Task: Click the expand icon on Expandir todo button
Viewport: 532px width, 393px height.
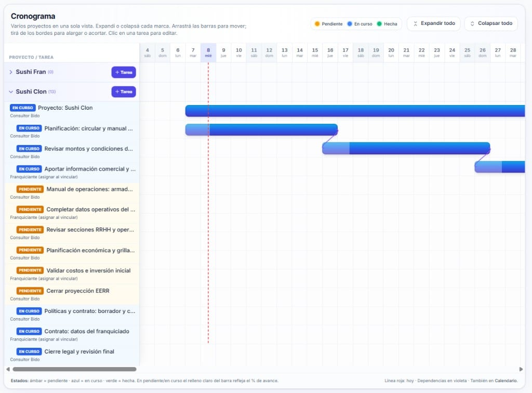Action: 415,23
